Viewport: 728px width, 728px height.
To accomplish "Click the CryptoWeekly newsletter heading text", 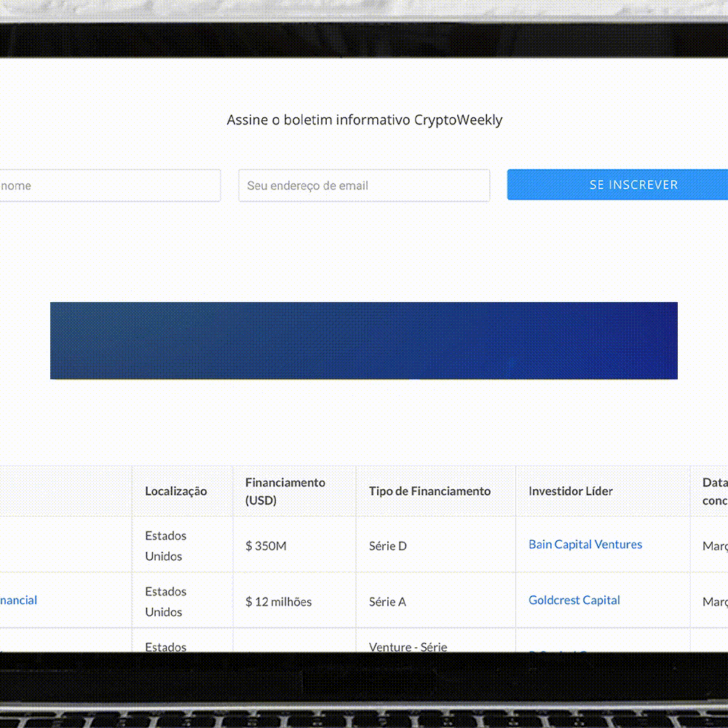I will (x=364, y=120).
